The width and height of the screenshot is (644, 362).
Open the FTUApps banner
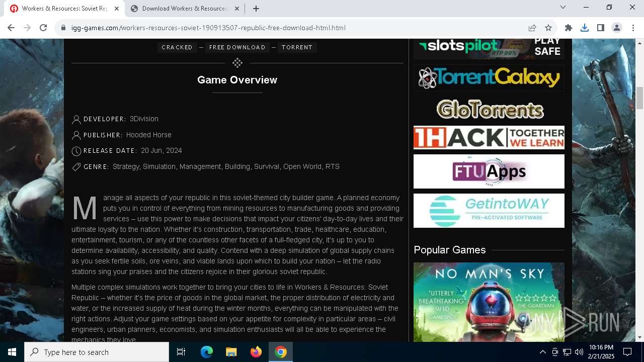click(489, 171)
